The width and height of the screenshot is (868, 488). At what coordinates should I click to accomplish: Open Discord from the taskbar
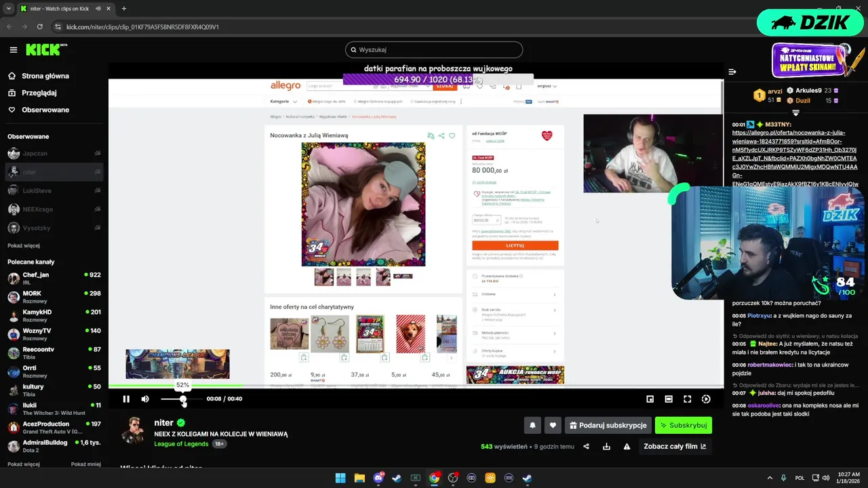[378, 478]
